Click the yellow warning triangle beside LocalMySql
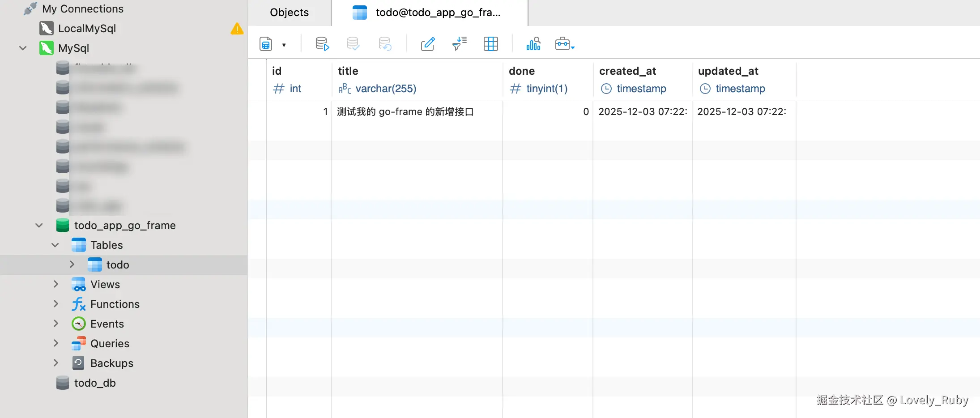Image resolution: width=980 pixels, height=418 pixels. (237, 29)
